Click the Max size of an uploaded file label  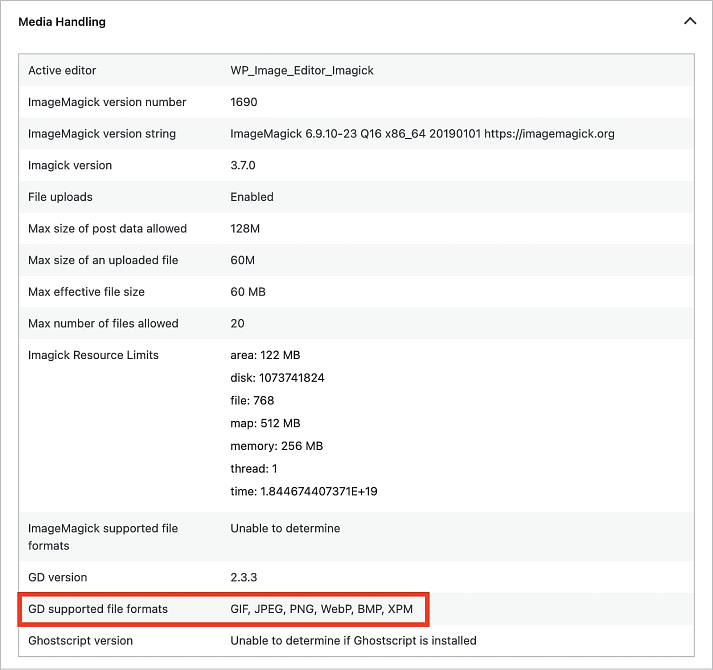tap(103, 260)
